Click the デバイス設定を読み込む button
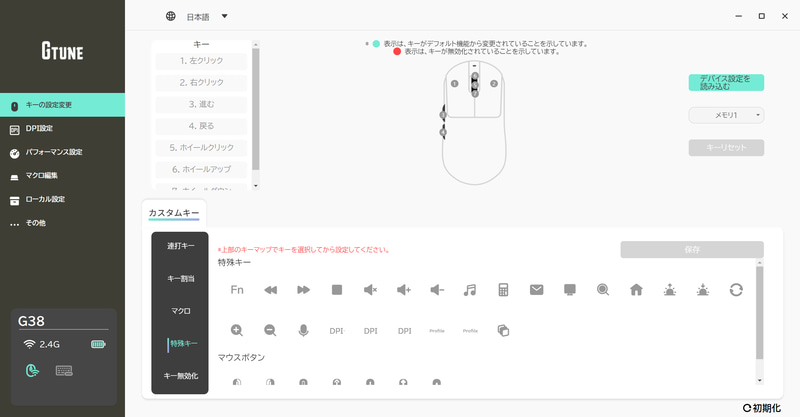 click(726, 83)
